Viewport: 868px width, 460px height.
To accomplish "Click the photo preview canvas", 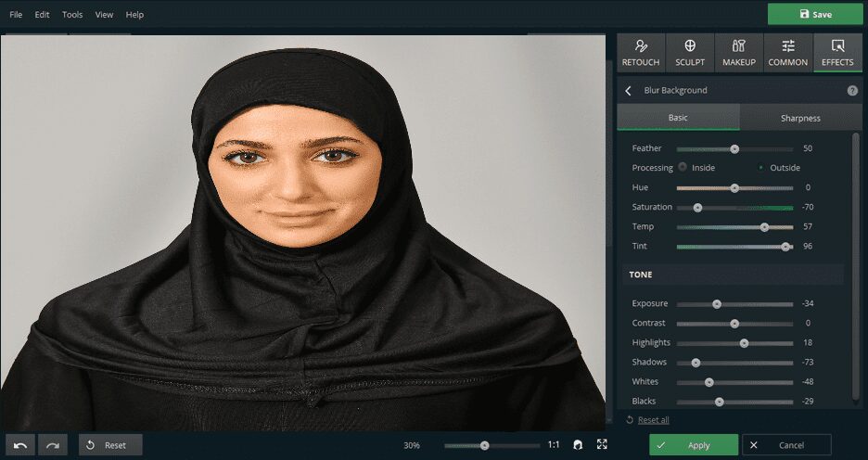I will click(302, 233).
